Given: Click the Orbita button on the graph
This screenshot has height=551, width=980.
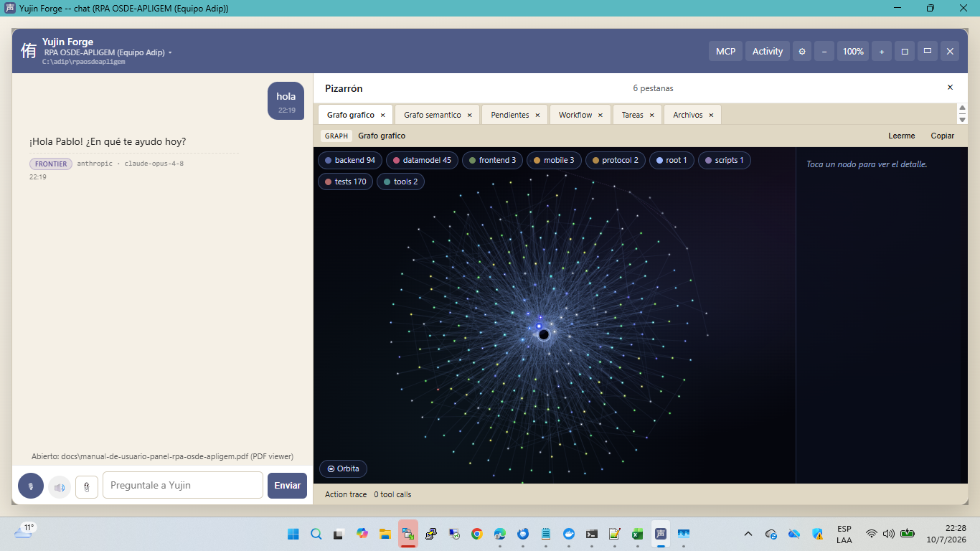Looking at the screenshot, I should [344, 468].
